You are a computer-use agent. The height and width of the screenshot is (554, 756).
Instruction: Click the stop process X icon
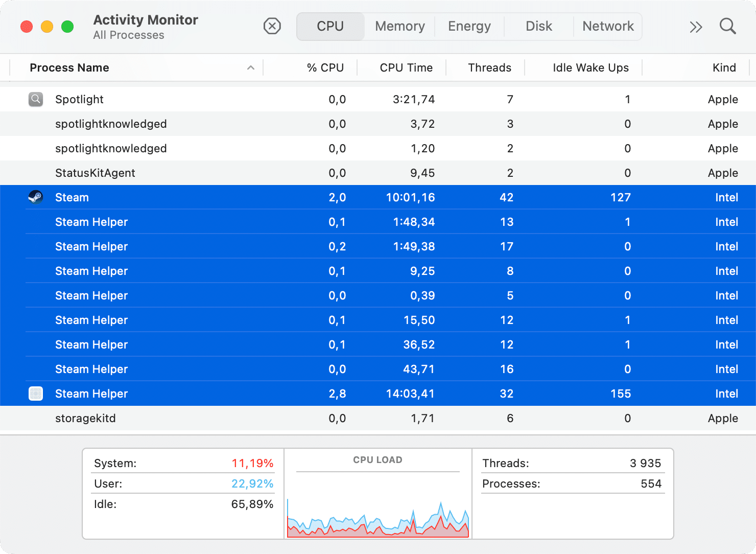(272, 26)
